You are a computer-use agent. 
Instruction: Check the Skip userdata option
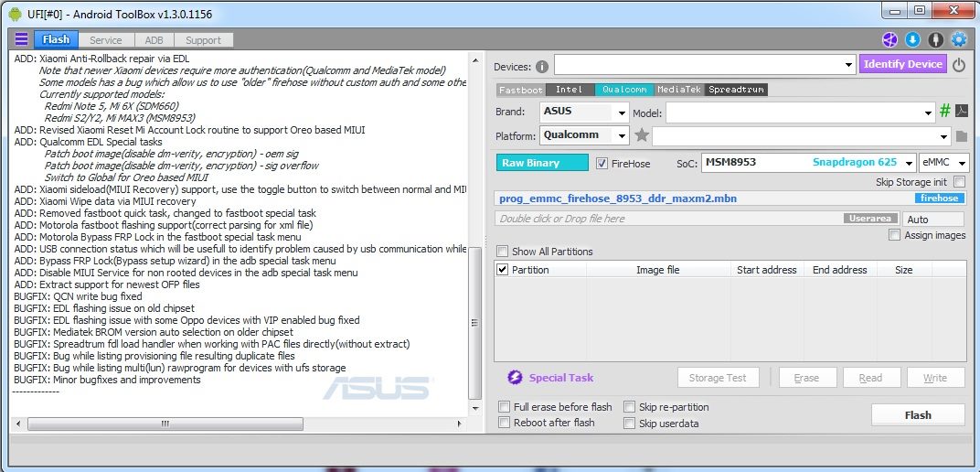click(x=629, y=424)
